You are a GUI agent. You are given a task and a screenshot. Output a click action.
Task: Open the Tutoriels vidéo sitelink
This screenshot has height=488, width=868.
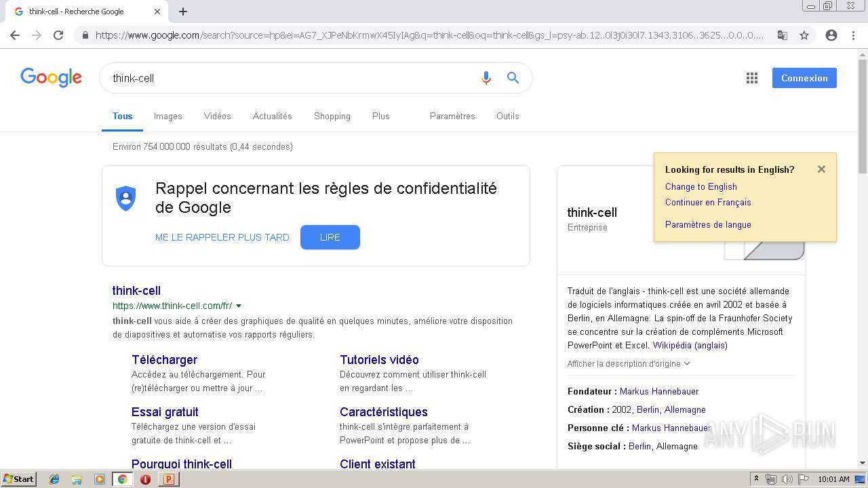(380, 360)
